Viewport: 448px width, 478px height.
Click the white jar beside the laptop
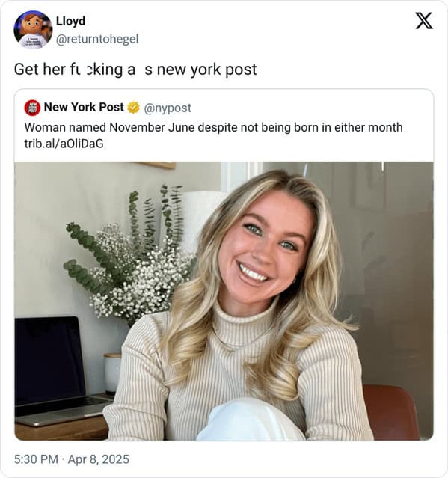pyautogui.click(x=112, y=373)
